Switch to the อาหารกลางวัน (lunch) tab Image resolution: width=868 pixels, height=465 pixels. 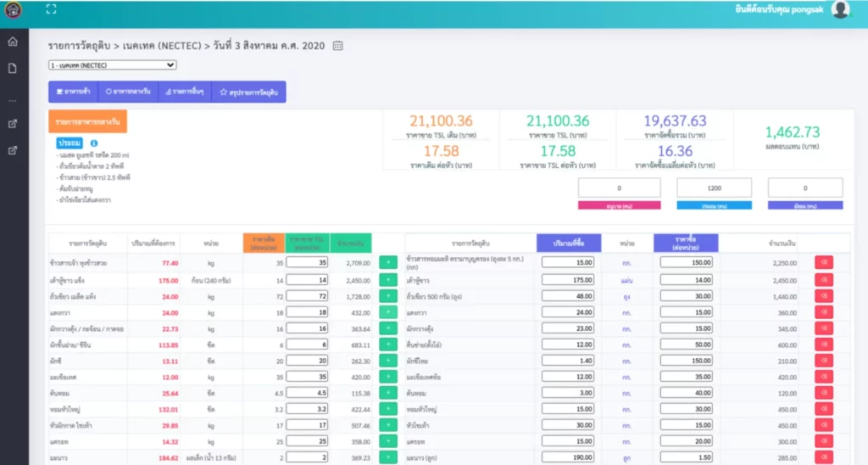129,92
